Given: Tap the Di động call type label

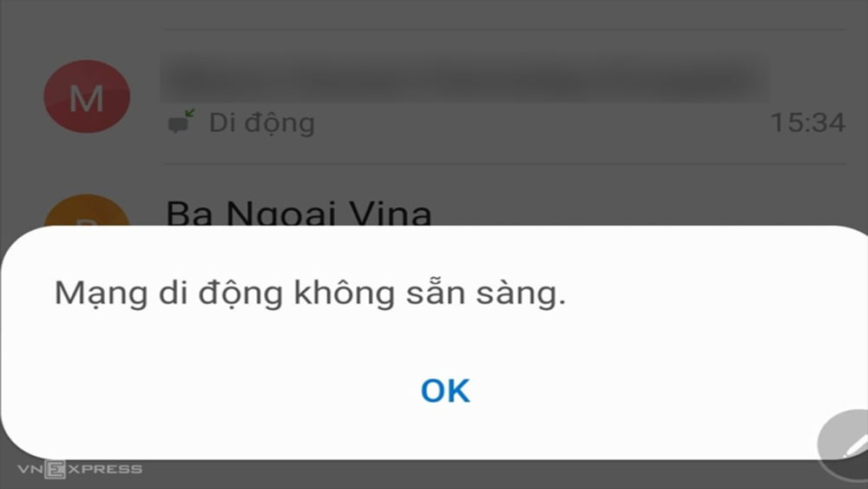Looking at the screenshot, I should click(262, 123).
